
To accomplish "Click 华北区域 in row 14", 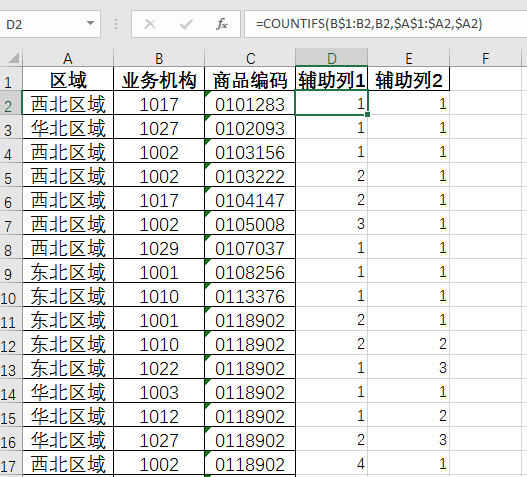I will (x=68, y=392).
